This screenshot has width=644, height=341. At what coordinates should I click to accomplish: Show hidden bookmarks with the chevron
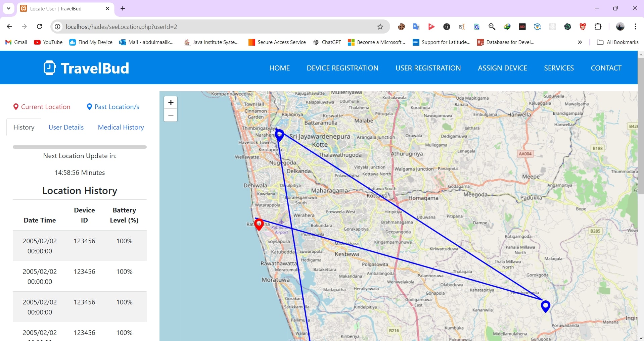point(580,42)
